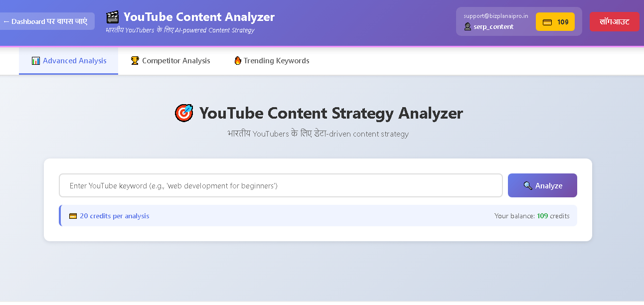The height and width of the screenshot is (305, 644).
Task: Click YouTube Content Strategy Analyzer heading
Action: (331, 113)
